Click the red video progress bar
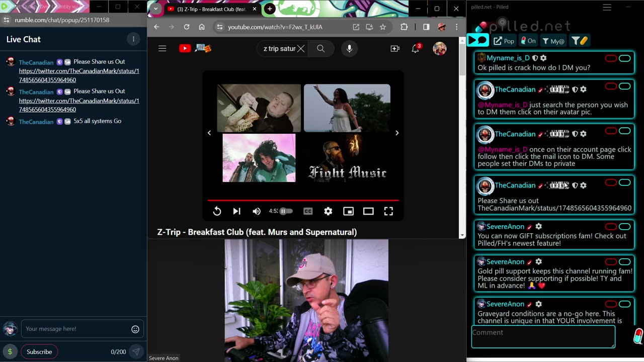644x362 pixels. pos(303,200)
